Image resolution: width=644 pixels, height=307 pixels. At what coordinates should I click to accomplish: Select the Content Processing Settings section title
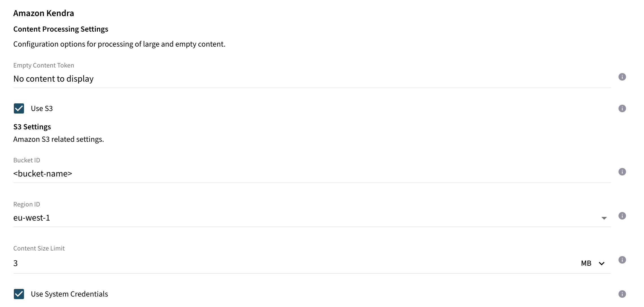61,29
